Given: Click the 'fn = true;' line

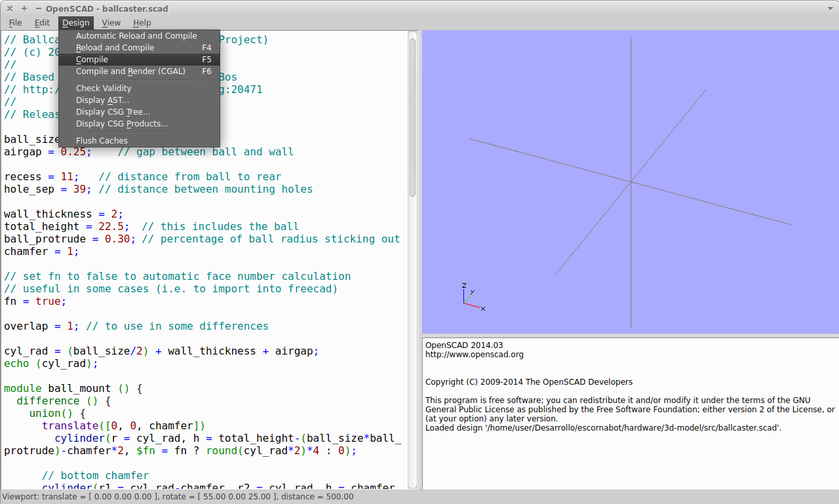Looking at the screenshot, I should pos(35,301).
